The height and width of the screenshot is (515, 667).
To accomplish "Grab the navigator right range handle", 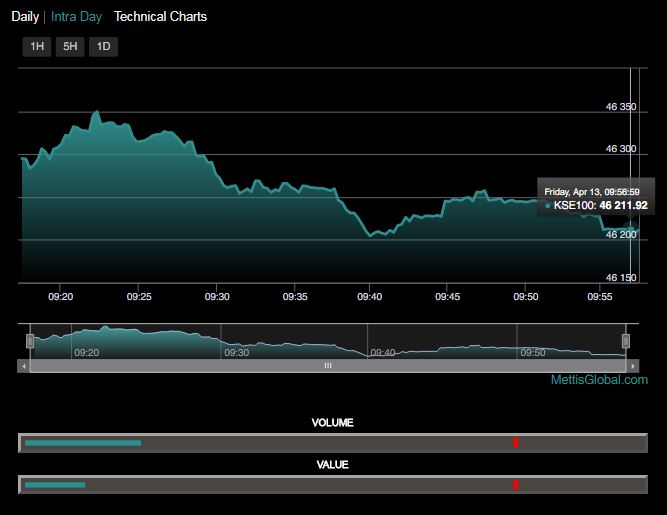I will [626, 341].
